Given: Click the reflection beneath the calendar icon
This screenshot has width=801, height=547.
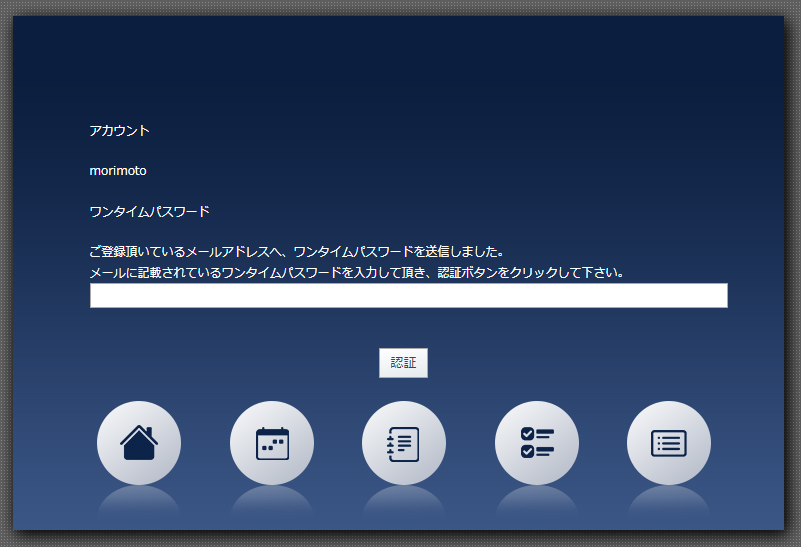Looking at the screenshot, I should tap(272, 503).
